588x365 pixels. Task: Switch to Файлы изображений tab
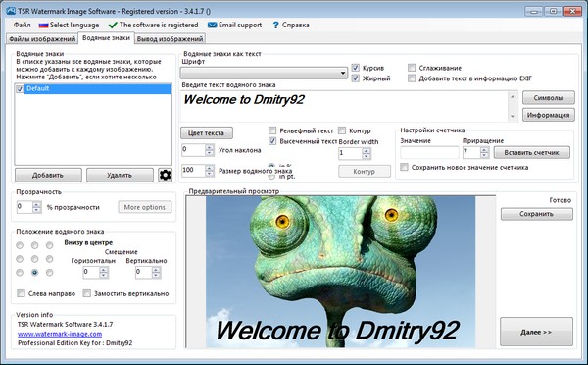coord(42,39)
